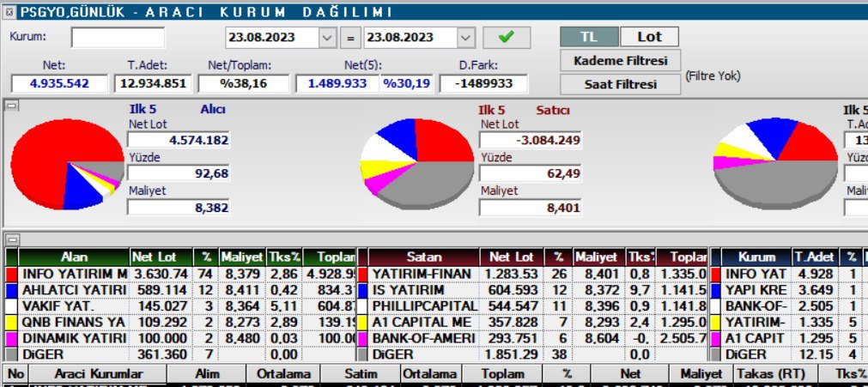Image resolution: width=868 pixels, height=387 pixels.
Task: Sort by the Satan column header
Action: [424, 257]
